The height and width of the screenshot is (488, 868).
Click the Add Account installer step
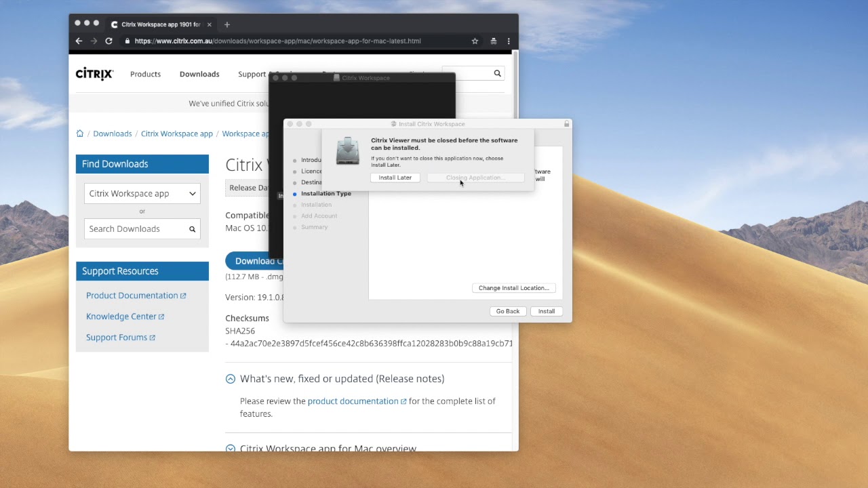[319, 216]
